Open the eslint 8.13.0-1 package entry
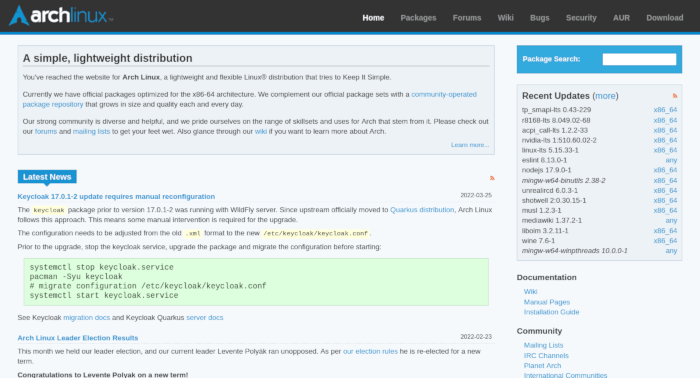Screen dimensions: 700x378 pyautogui.click(x=544, y=160)
